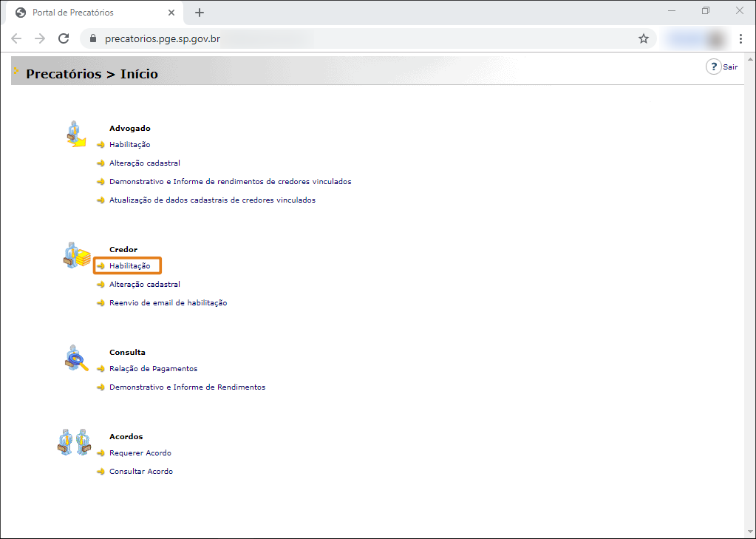Image resolution: width=756 pixels, height=539 pixels.
Task: Open Habilitação under Credor
Action: click(x=130, y=266)
